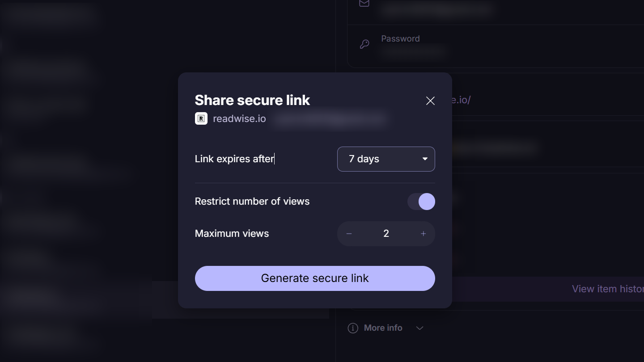Close the Share secure link dialog
This screenshot has height=362, width=644.
click(x=430, y=101)
